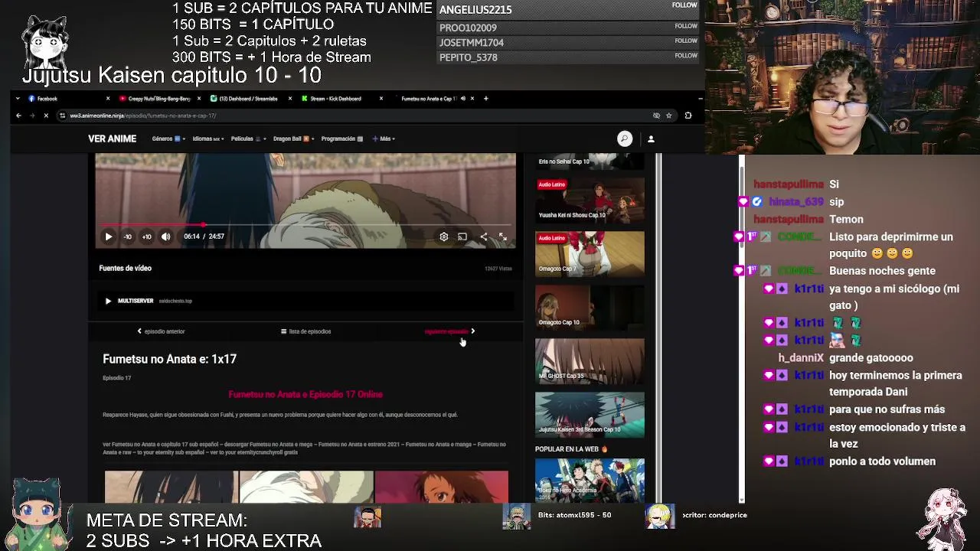Open the user account icon
Viewport: 980px width, 551px height.
[651, 139]
